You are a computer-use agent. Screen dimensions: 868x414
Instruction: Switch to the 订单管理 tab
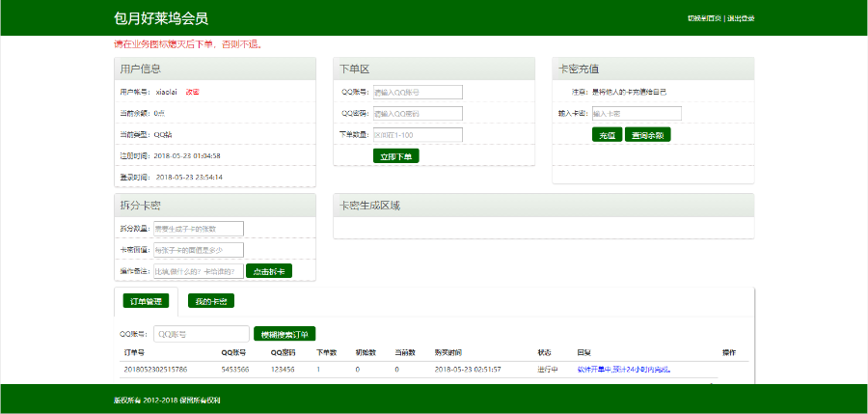tap(147, 301)
